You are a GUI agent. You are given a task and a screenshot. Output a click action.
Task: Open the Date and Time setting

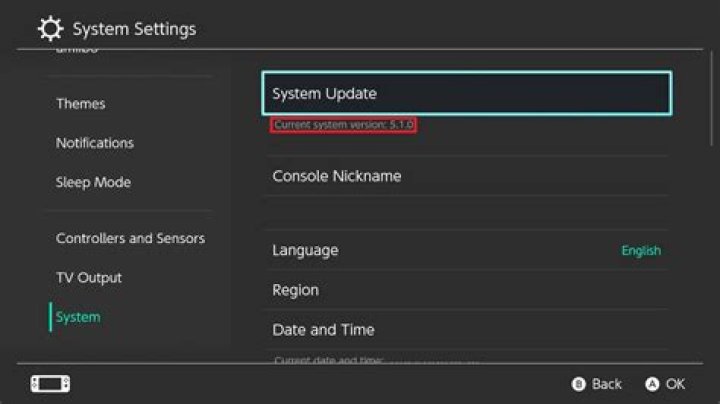click(x=467, y=330)
